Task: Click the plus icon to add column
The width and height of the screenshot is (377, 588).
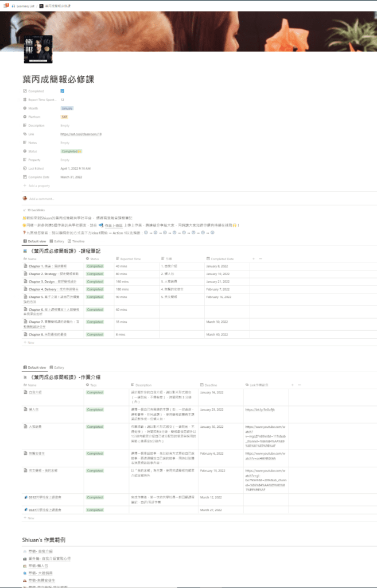Action: coord(254,258)
